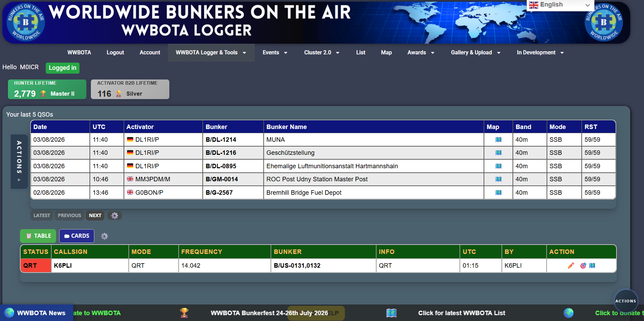
Task: Open the WWBOTA nav menu item
Action: click(79, 53)
